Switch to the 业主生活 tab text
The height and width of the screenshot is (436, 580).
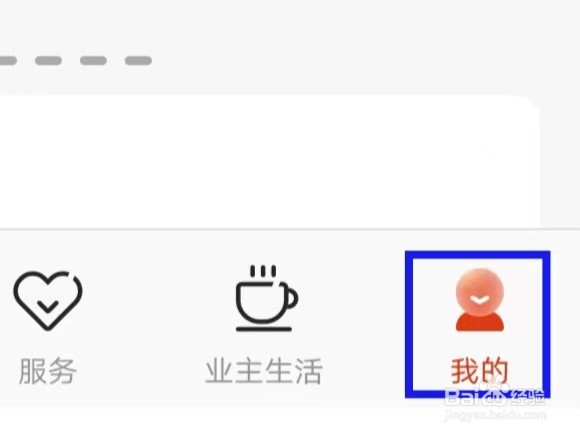pyautogui.click(x=264, y=371)
